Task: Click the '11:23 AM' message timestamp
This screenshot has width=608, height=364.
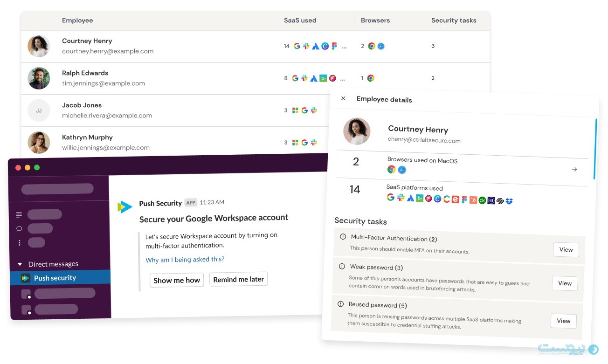Action: (212, 202)
